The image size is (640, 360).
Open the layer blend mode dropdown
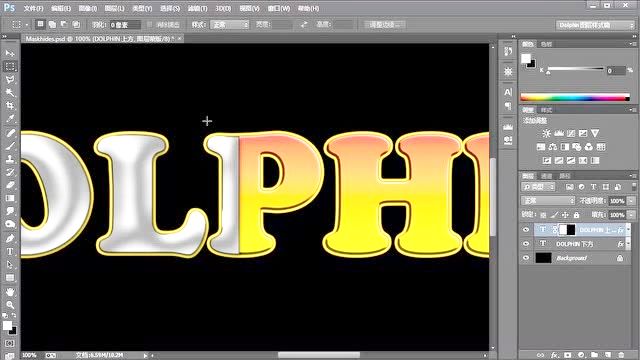click(x=548, y=201)
